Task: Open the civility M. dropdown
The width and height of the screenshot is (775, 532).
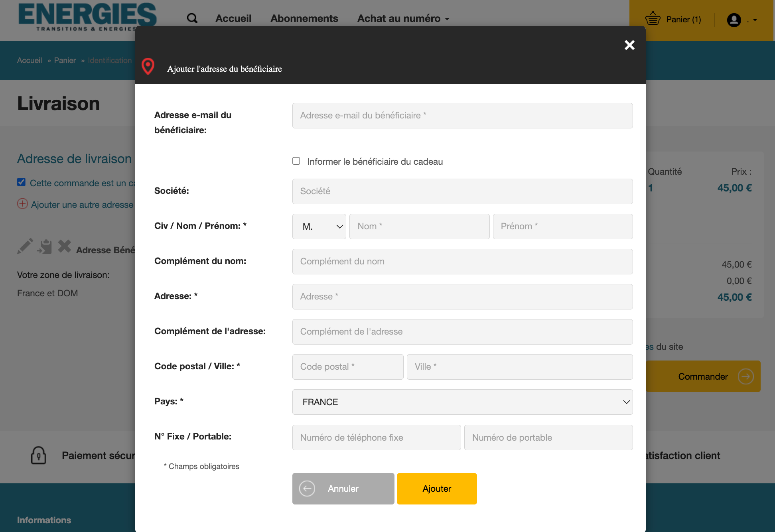Action: pos(319,227)
